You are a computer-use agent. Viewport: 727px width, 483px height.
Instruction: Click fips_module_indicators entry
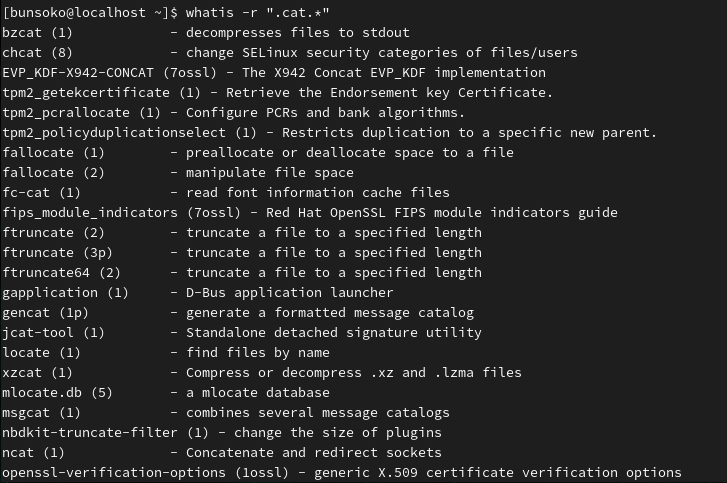coord(90,213)
